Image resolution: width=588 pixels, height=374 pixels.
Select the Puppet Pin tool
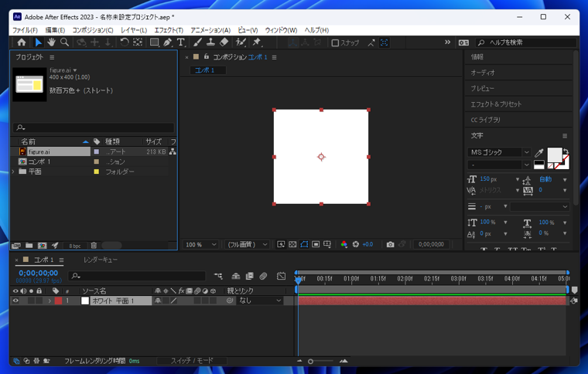pyautogui.click(x=257, y=42)
